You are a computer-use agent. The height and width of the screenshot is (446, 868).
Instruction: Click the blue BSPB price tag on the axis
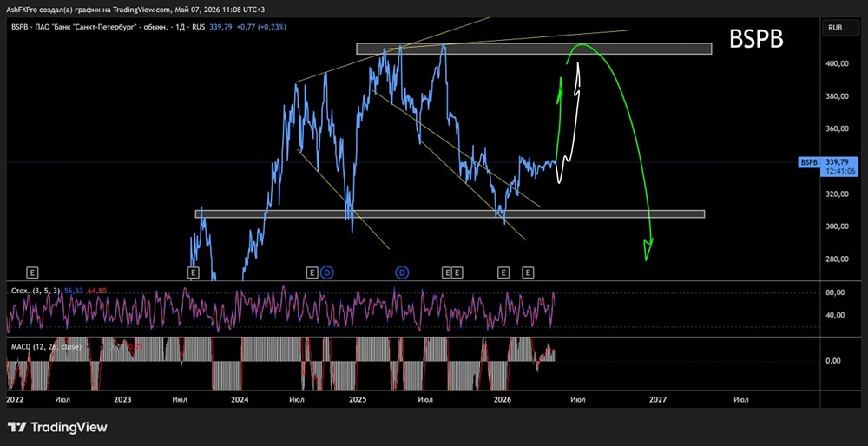pos(809,162)
